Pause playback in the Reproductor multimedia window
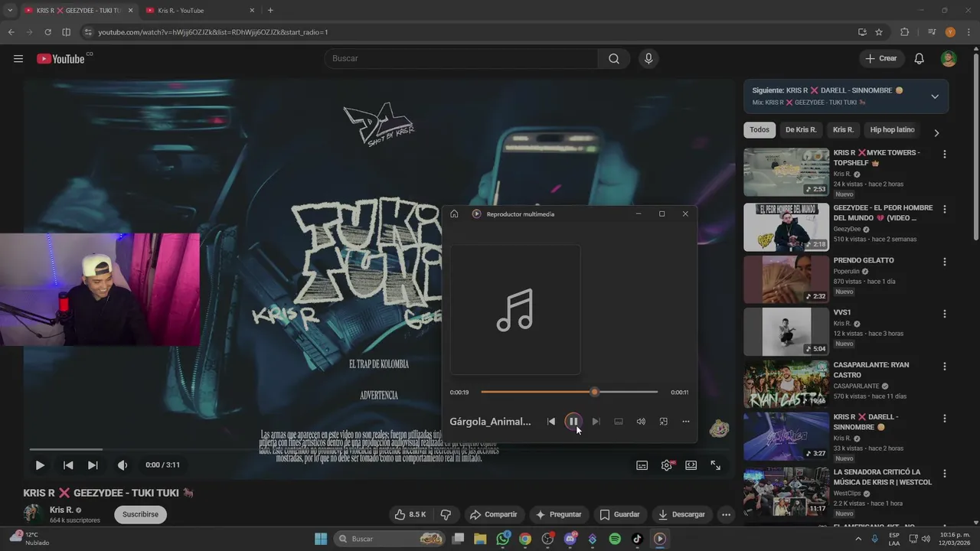This screenshot has height=551, width=980. pos(573,422)
